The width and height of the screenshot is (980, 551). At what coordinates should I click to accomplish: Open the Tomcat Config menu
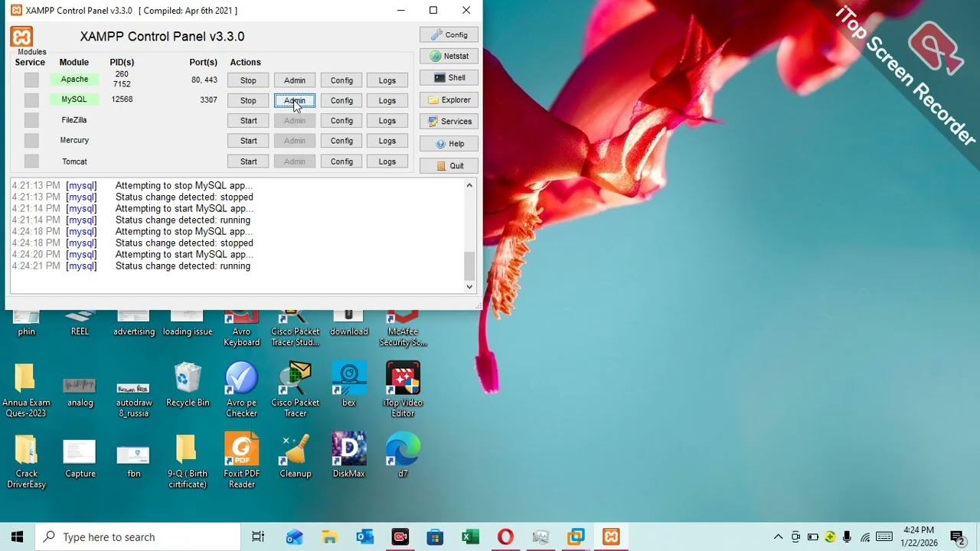[x=341, y=161]
